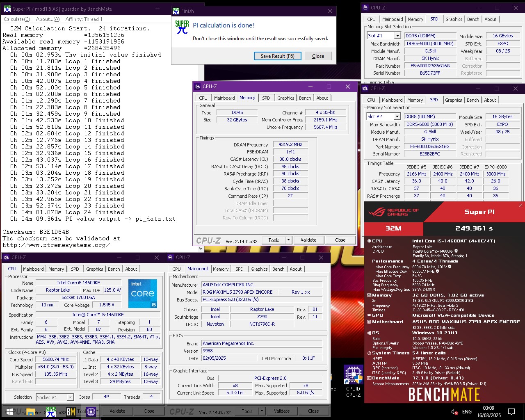
Task: Click Validate in the CPU-Z Memory window
Action: 308,240
